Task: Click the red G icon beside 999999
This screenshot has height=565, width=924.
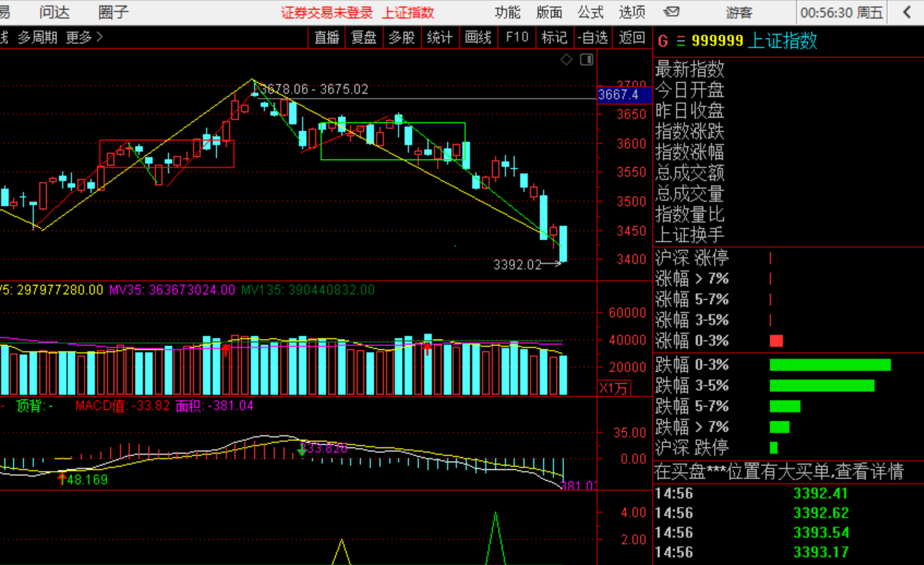Action: click(x=662, y=41)
